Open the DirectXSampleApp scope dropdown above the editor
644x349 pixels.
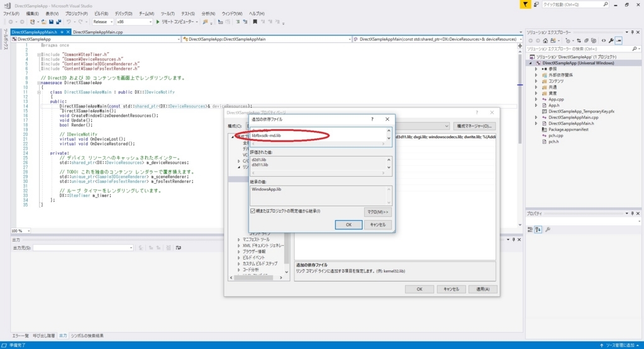click(96, 39)
